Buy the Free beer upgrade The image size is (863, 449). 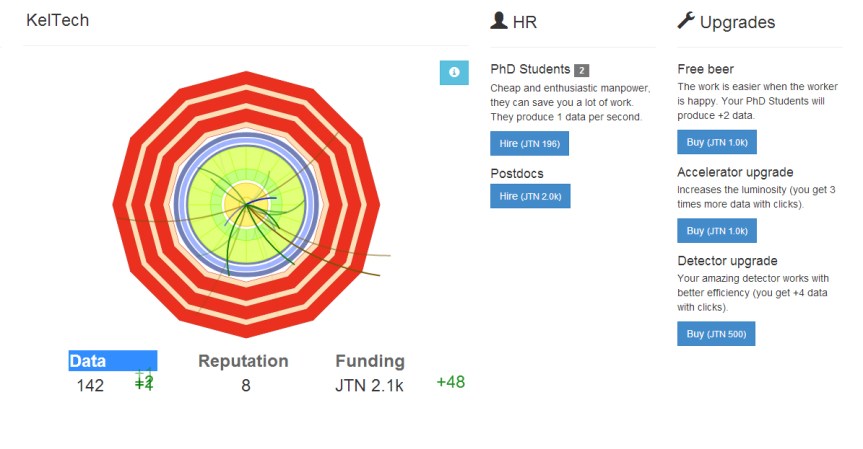point(716,144)
